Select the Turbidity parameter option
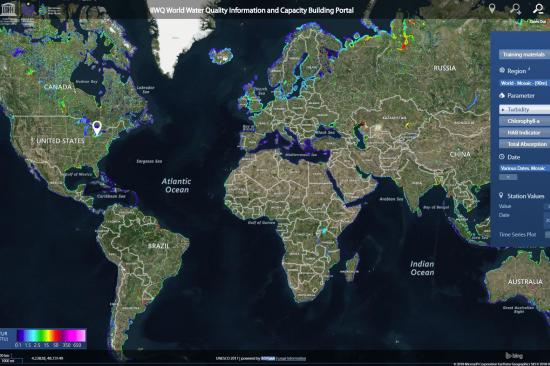Viewport: 550px width, 366px height. [524, 109]
